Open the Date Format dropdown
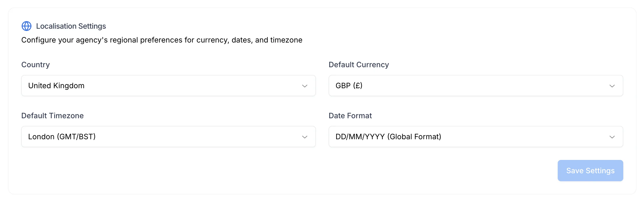The width and height of the screenshot is (644, 203). coord(475,137)
